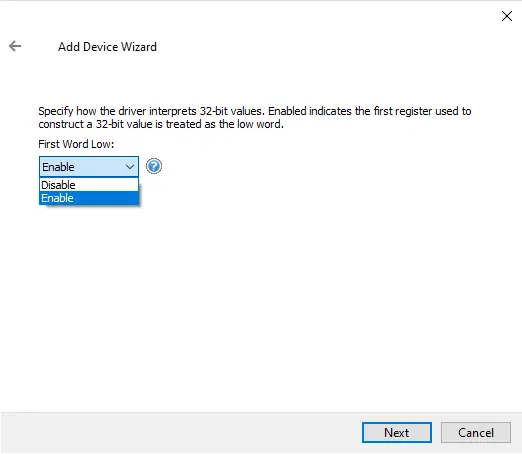The height and width of the screenshot is (454, 522).
Task: Proceed to the next wizard step
Action: (x=397, y=433)
